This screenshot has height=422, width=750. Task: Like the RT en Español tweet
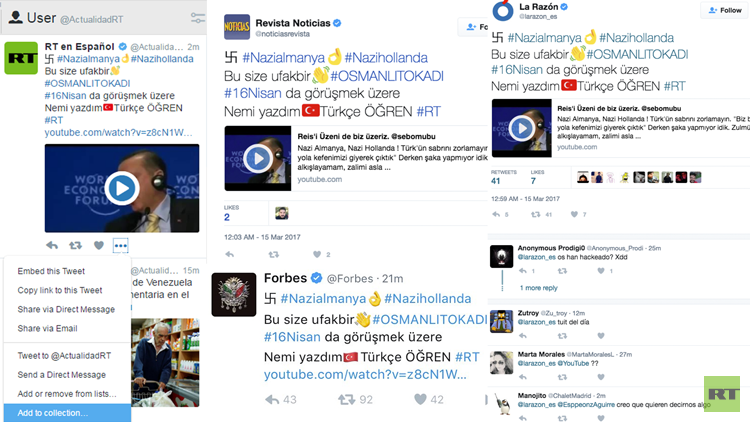98,245
